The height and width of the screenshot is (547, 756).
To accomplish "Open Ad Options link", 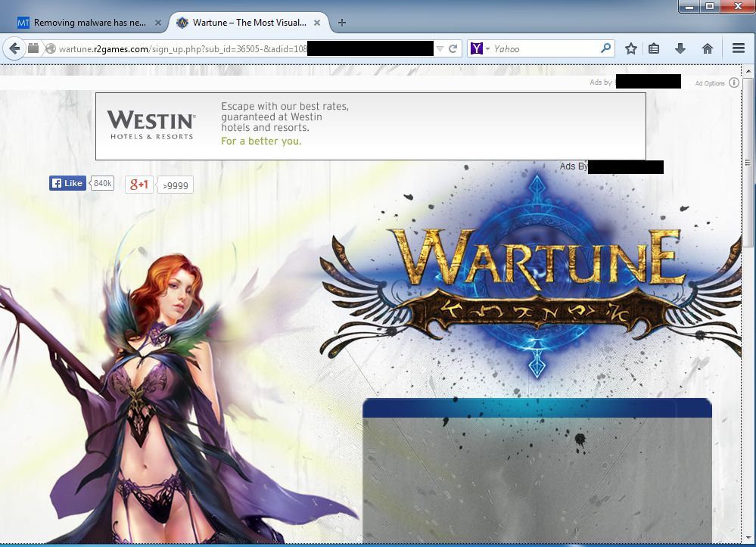I will 710,83.
